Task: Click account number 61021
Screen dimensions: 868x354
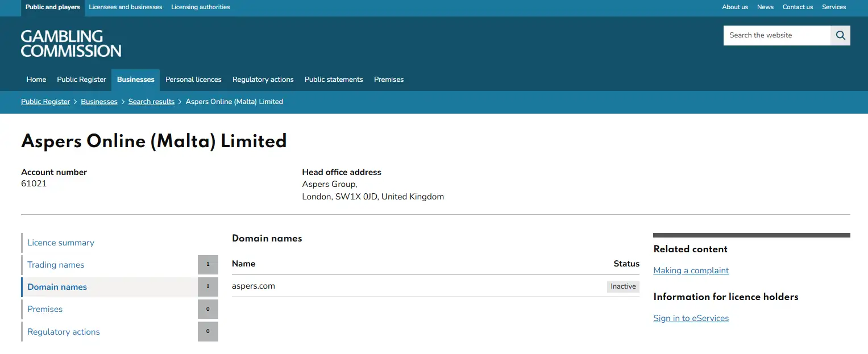Action: tap(34, 184)
